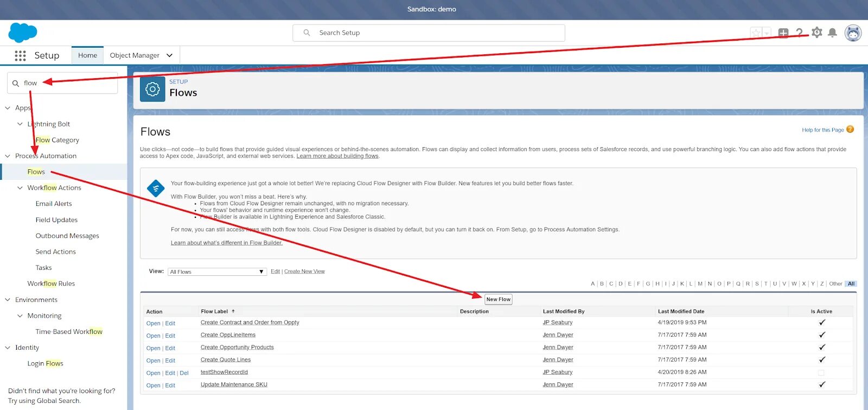Open the Create Contract and Order from Oppty flow
The height and width of the screenshot is (410, 868).
click(x=250, y=323)
